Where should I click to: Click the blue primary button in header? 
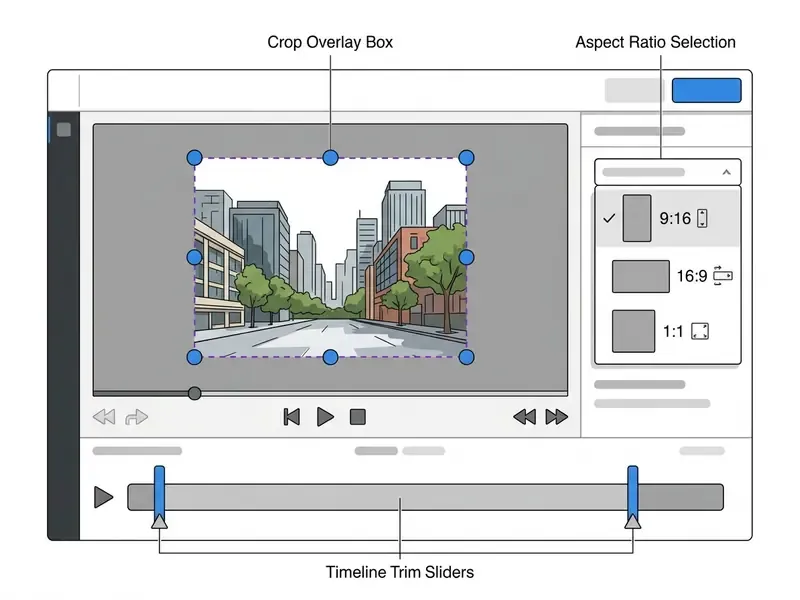pyautogui.click(x=707, y=90)
